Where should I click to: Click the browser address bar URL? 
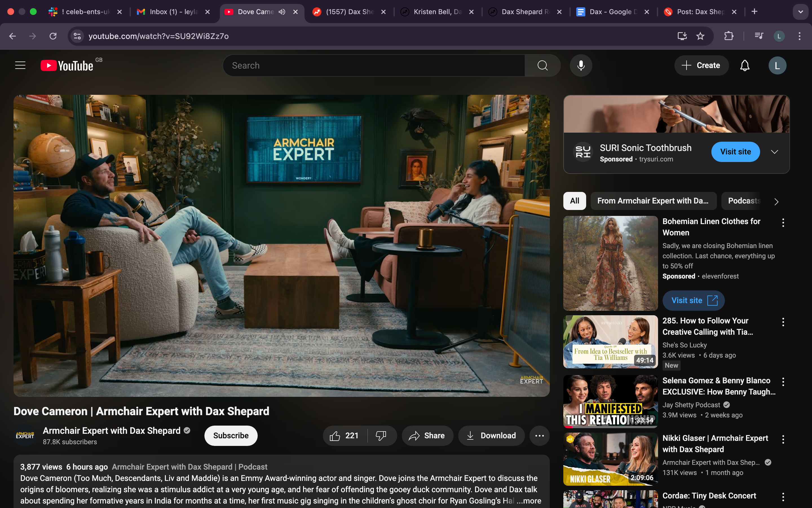158,36
